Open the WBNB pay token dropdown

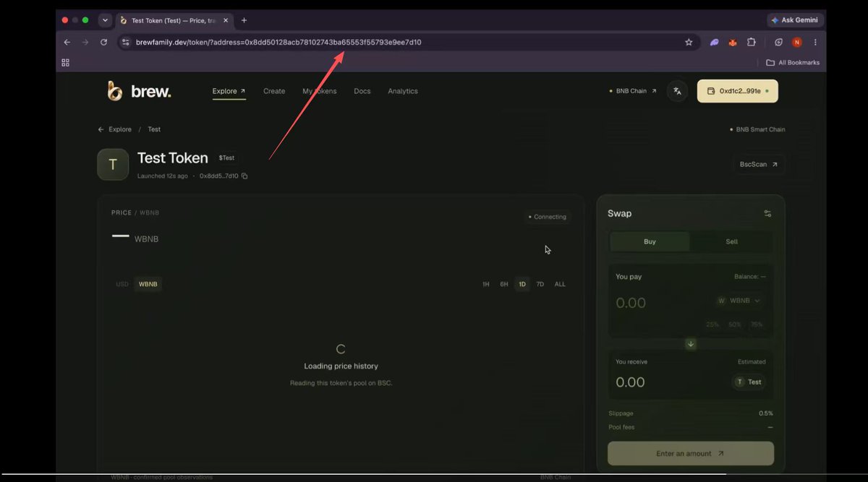pyautogui.click(x=739, y=301)
